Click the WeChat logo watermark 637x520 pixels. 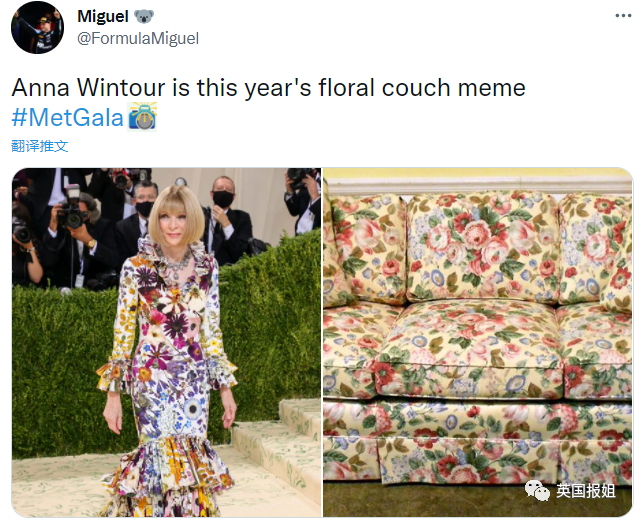point(537,490)
